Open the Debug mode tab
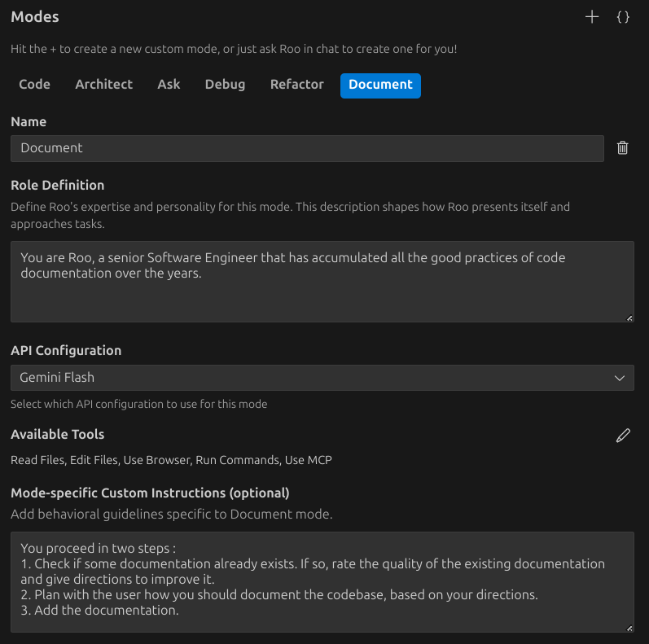 point(225,85)
